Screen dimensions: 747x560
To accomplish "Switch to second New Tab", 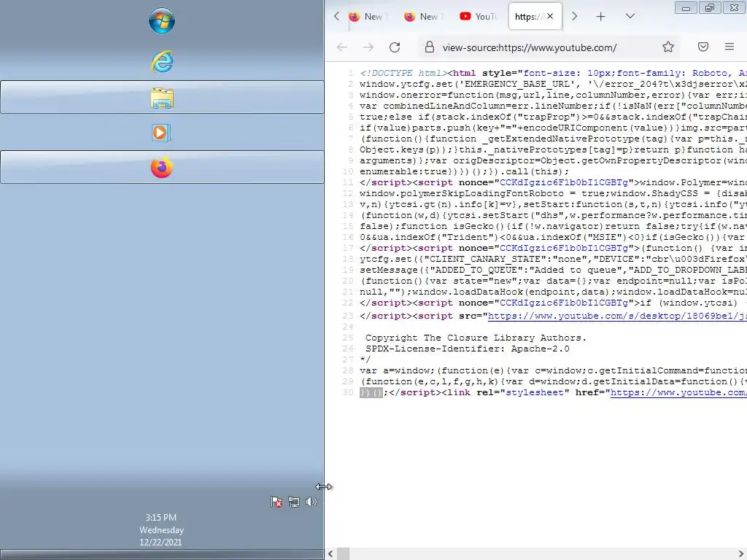I will click(424, 17).
